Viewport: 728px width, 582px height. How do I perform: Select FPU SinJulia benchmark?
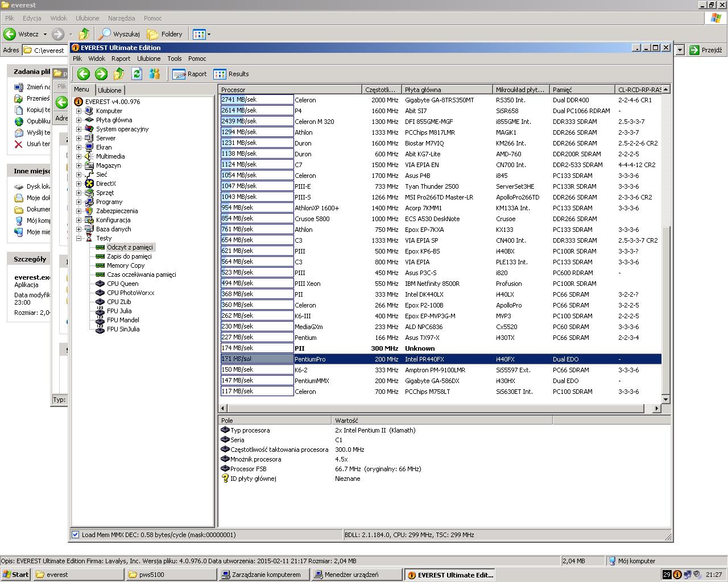coord(123,329)
